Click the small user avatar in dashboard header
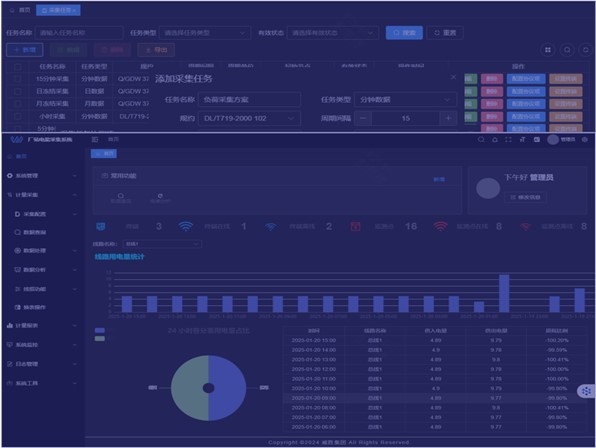This screenshot has width=596, height=448. [x=553, y=139]
